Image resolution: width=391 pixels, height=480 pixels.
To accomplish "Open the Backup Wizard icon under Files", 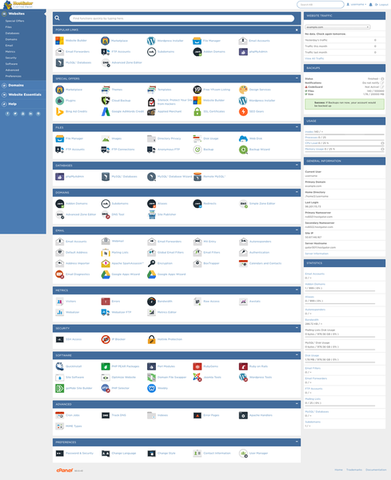I will point(243,150).
